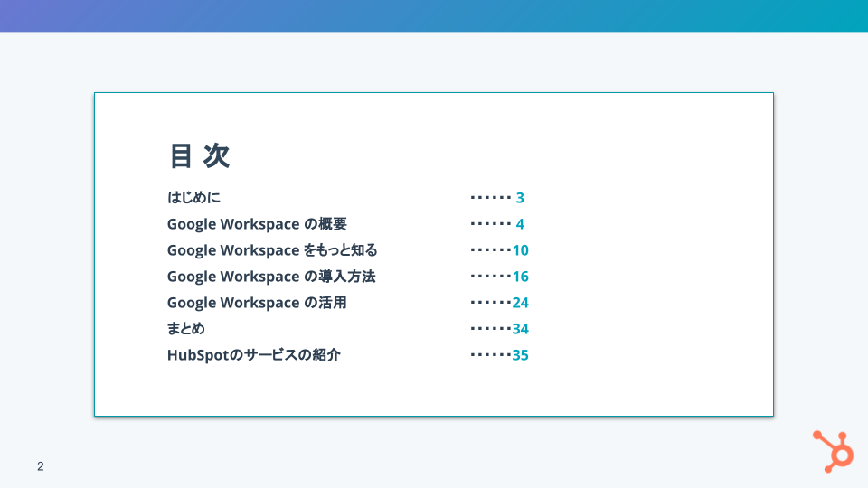Image resolution: width=868 pixels, height=488 pixels.
Task: Click page number 35 in contents
Action: [x=521, y=354]
